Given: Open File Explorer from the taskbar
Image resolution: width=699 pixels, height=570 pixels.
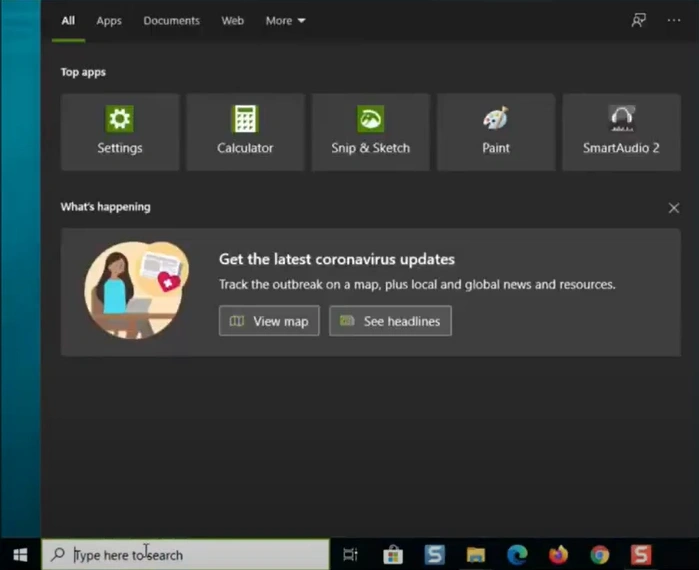Looking at the screenshot, I should pos(476,555).
